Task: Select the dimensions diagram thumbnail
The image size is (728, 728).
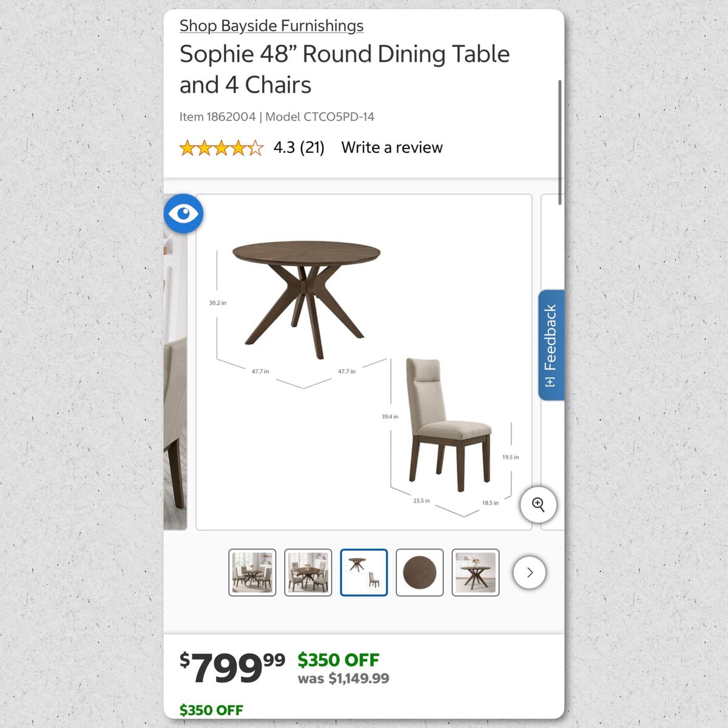Action: 364,573
